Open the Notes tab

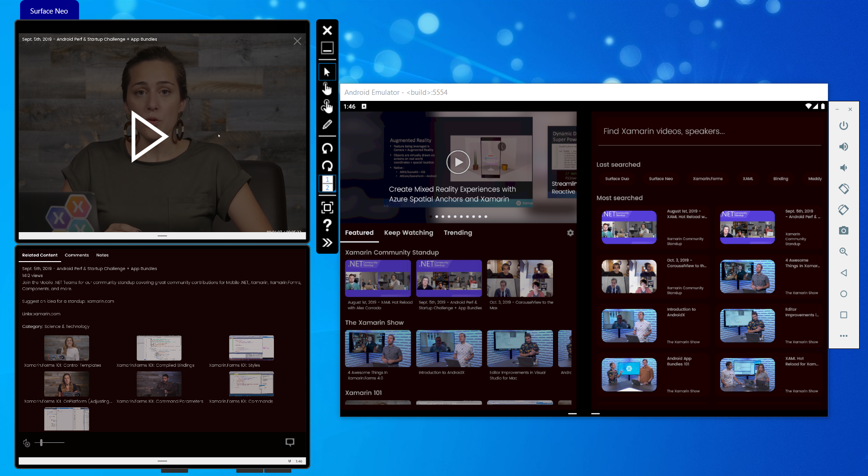(x=102, y=255)
